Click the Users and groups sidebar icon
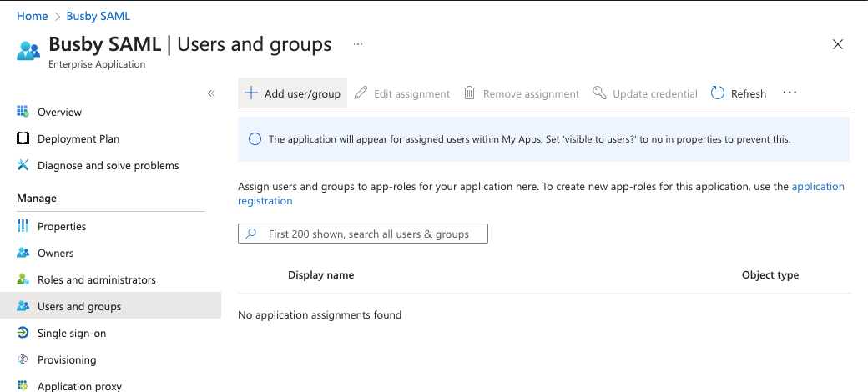The height and width of the screenshot is (392, 868). click(x=23, y=306)
